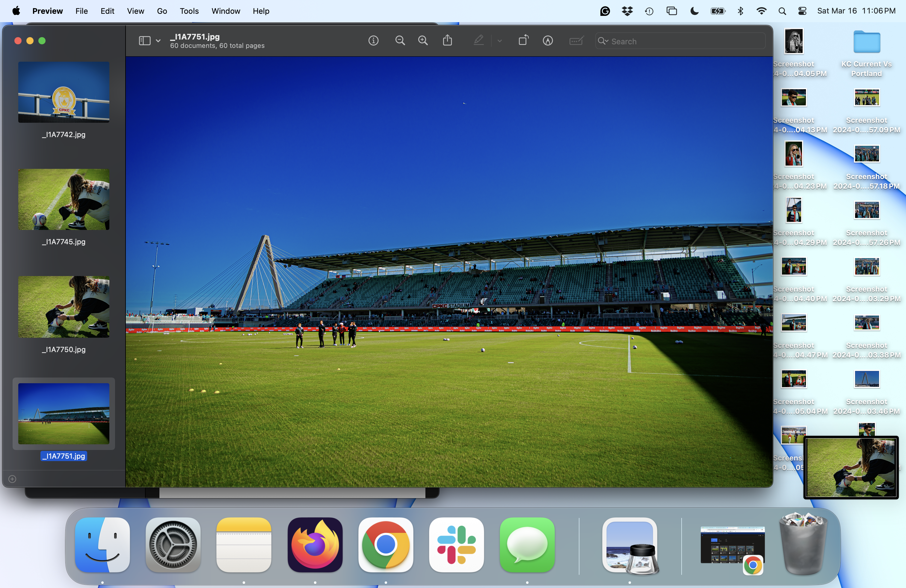Click the Zoom Out magnifier icon
906x588 pixels.
[x=400, y=41]
